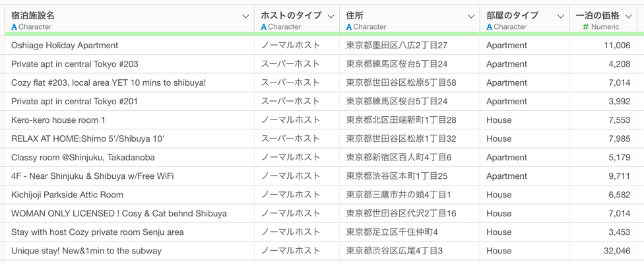
Task: Open the 宿泊施設名 column dropdown arrow
Action: 245,16
